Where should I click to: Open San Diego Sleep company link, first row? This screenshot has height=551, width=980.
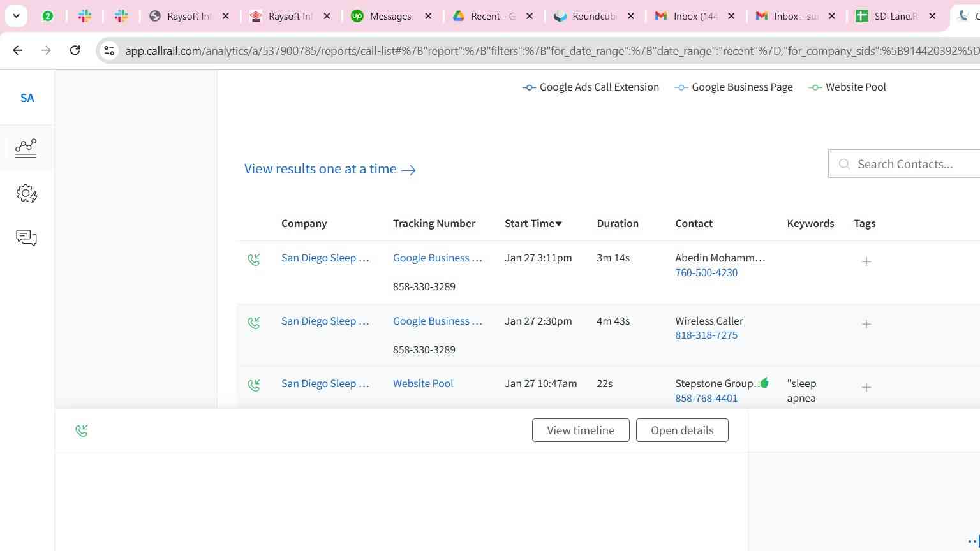click(325, 258)
